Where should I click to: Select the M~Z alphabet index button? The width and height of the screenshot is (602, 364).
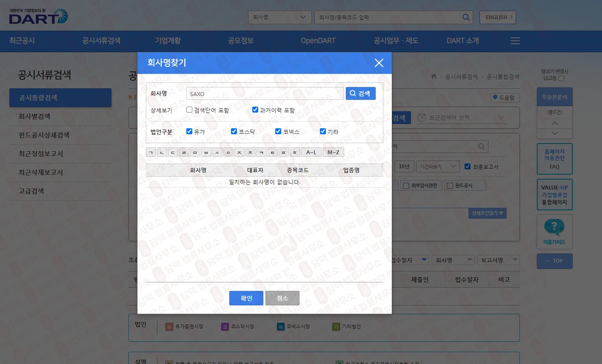coord(333,152)
